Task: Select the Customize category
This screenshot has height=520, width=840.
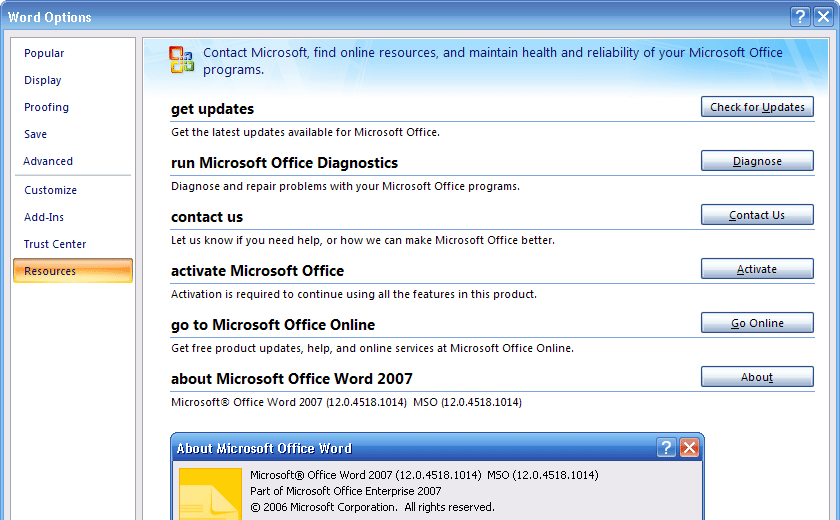Action: click(x=50, y=190)
